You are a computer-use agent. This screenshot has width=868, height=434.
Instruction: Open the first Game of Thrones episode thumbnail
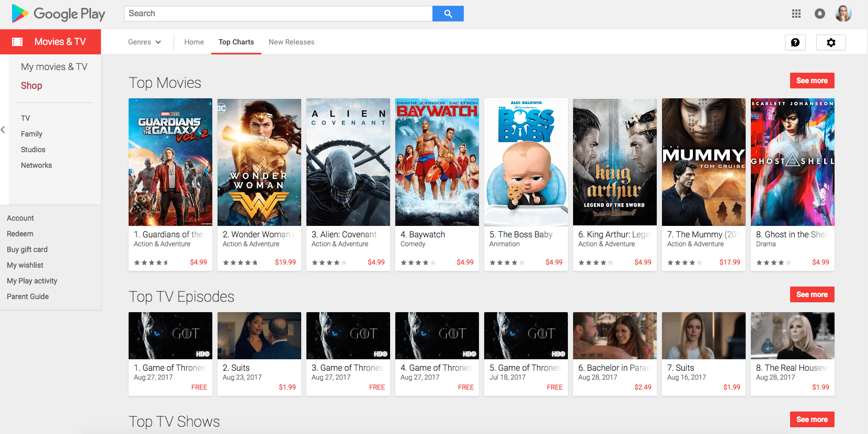click(x=170, y=336)
